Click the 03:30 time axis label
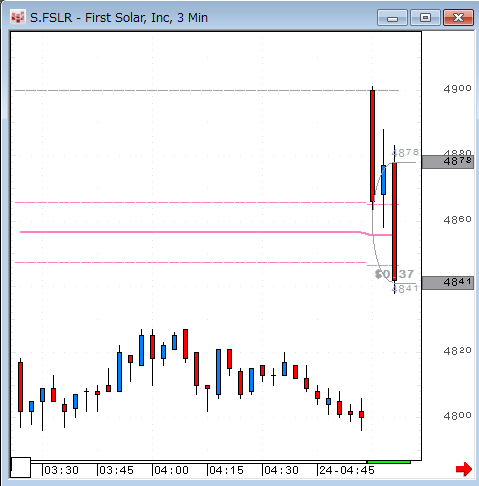This screenshot has height=486, width=479. 61,470
